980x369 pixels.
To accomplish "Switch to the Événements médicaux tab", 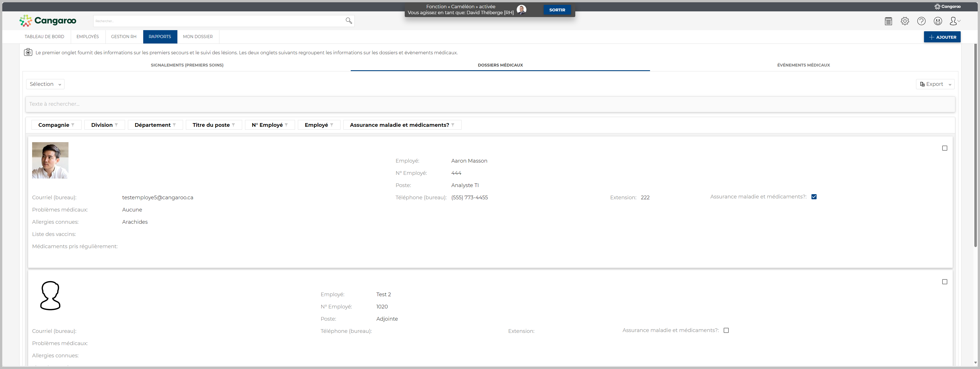I will (x=803, y=65).
